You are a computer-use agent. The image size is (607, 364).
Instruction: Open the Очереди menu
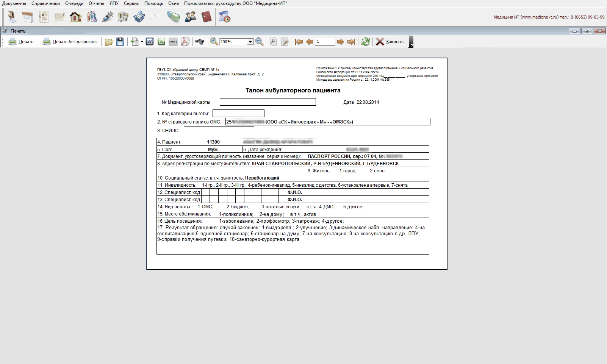click(74, 3)
